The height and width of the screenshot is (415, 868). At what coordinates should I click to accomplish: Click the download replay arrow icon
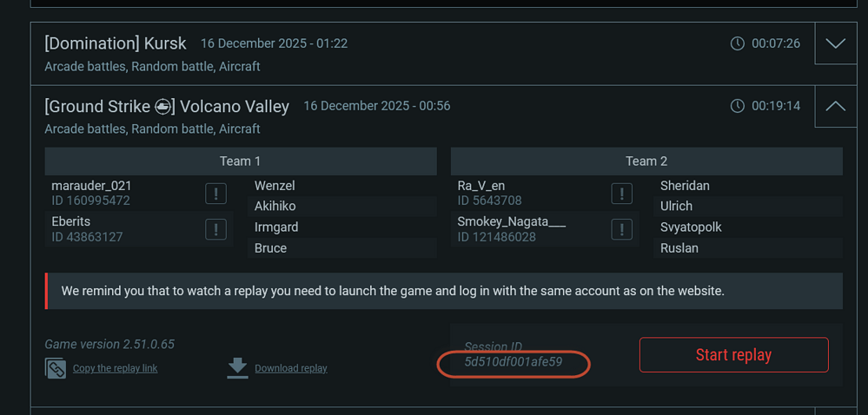(x=237, y=368)
